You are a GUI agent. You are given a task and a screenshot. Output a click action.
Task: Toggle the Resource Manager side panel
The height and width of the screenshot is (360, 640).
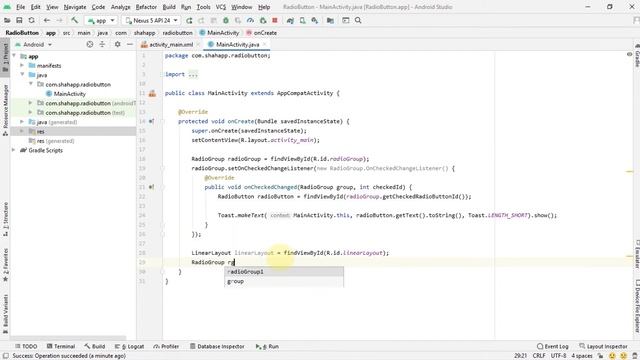(5, 110)
